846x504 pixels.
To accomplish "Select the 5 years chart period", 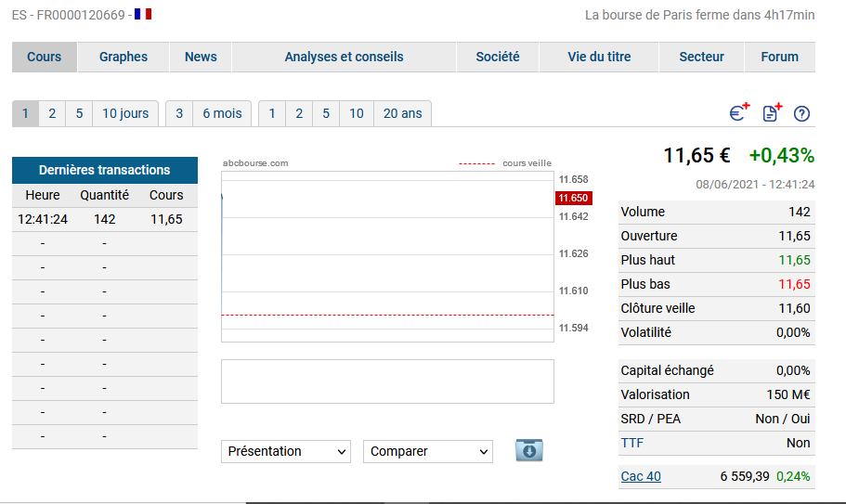I will coord(326,114).
